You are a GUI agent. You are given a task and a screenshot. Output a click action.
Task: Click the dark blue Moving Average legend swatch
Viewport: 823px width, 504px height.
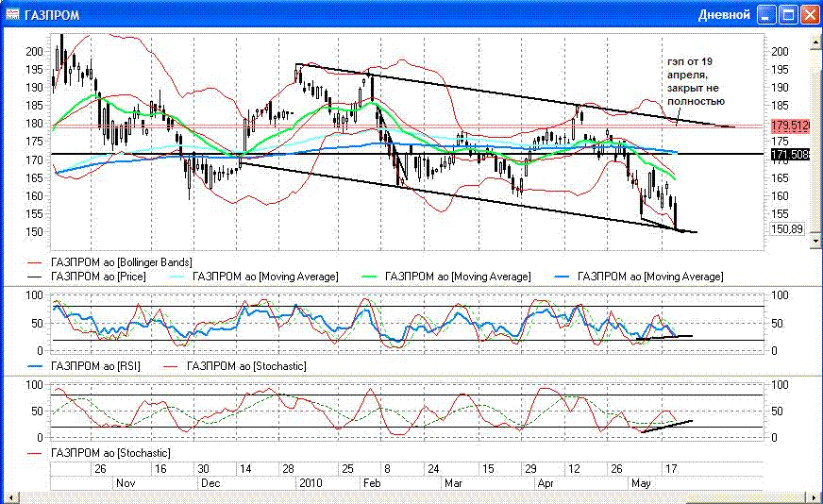tap(562, 277)
